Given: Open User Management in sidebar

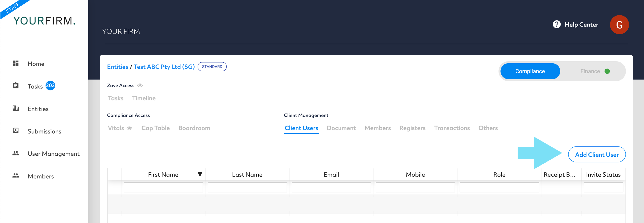Looking at the screenshot, I should [x=54, y=154].
